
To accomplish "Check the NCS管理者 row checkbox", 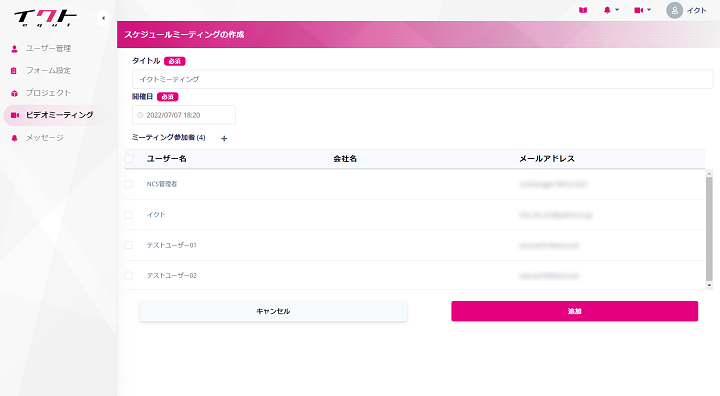I will tap(129, 184).
